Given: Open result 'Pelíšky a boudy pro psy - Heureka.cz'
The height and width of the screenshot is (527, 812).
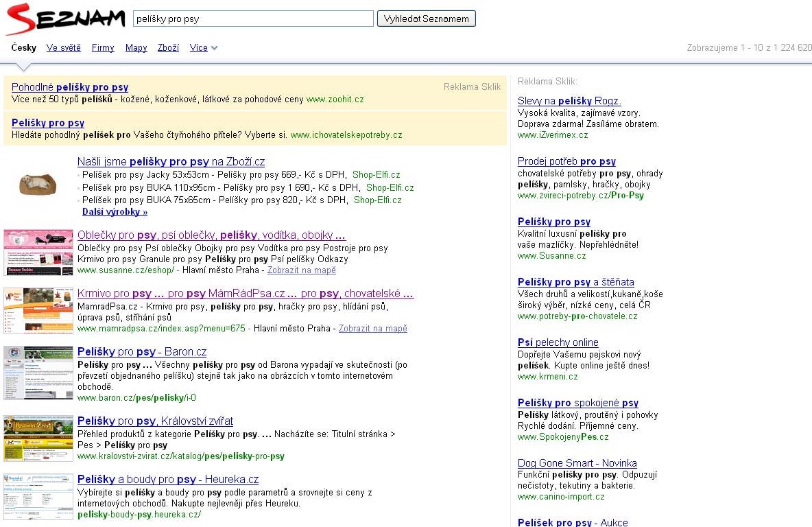Looking at the screenshot, I should coord(168,480).
